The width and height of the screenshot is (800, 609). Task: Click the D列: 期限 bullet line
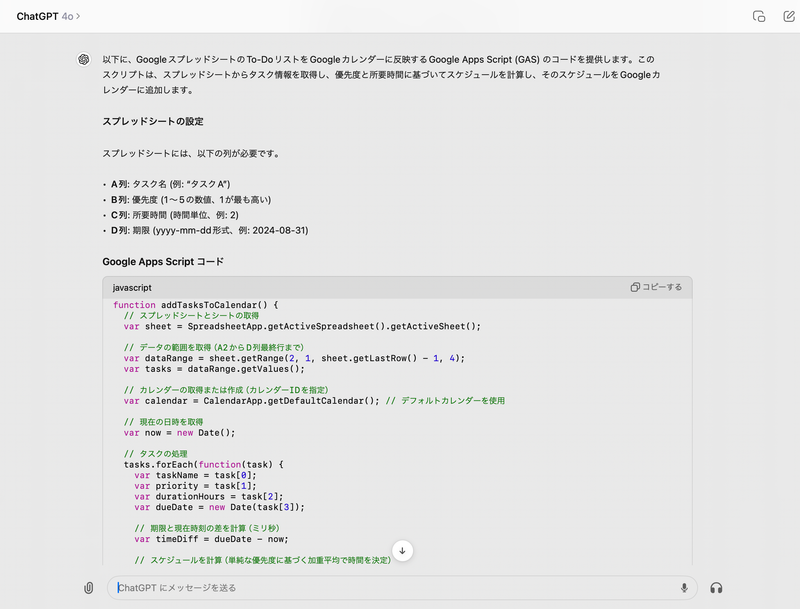209,230
